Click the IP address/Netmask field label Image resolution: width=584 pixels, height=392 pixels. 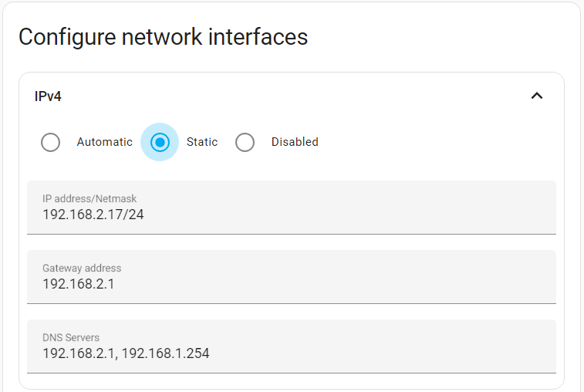(89, 199)
